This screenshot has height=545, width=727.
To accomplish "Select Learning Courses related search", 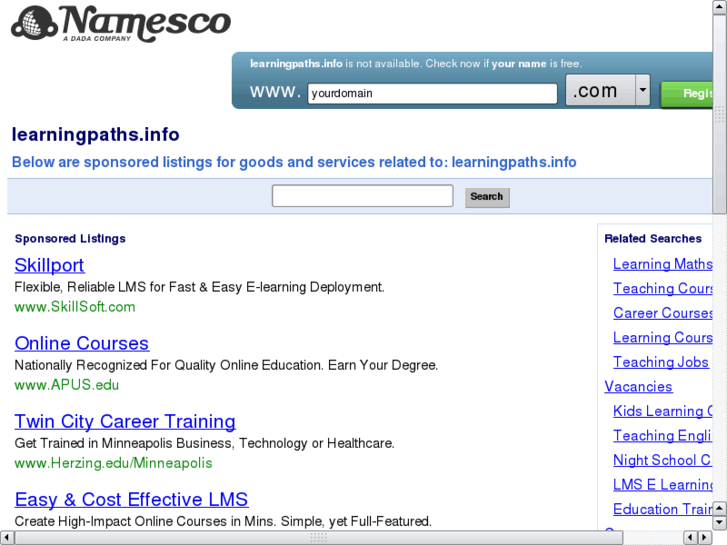I will [x=663, y=338].
